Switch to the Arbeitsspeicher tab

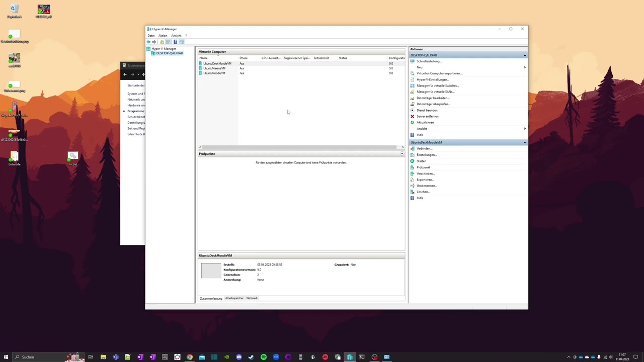click(x=234, y=298)
